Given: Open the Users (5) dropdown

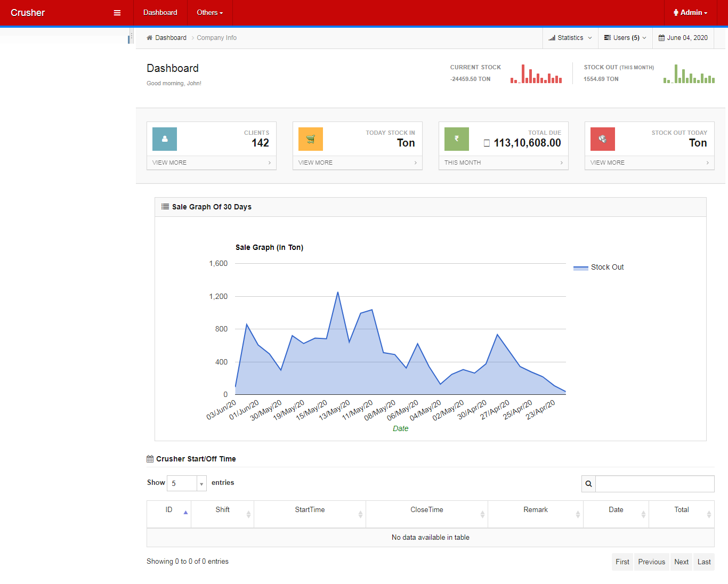Looking at the screenshot, I should point(625,38).
